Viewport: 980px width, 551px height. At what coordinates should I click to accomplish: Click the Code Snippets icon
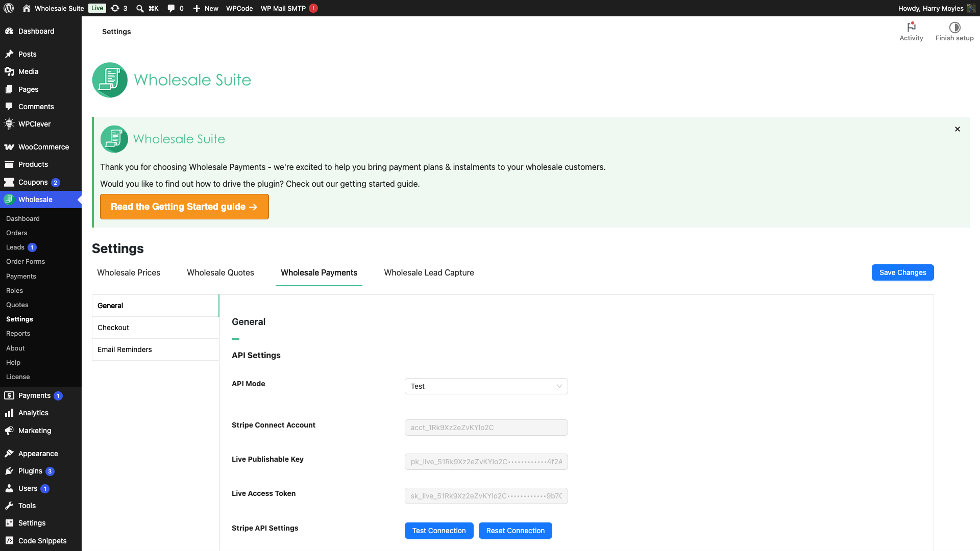(x=9, y=541)
